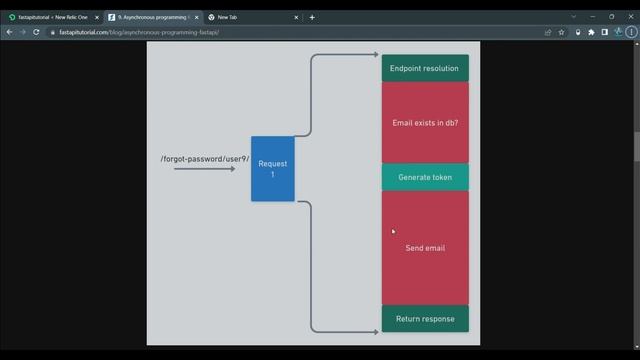Close the New Relic One tab
The width and height of the screenshot is (640, 360).
[97, 18]
